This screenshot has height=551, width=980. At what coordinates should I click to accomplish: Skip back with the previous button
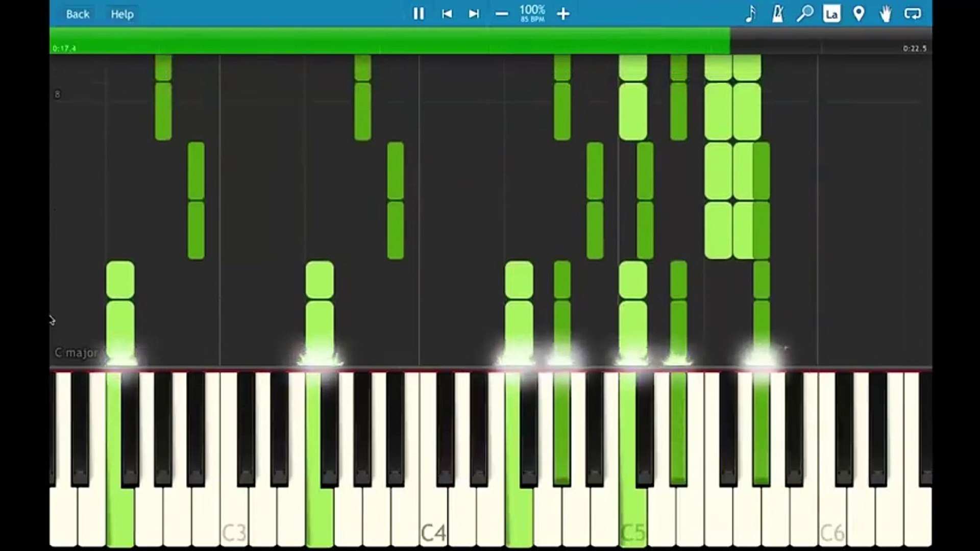click(x=447, y=14)
